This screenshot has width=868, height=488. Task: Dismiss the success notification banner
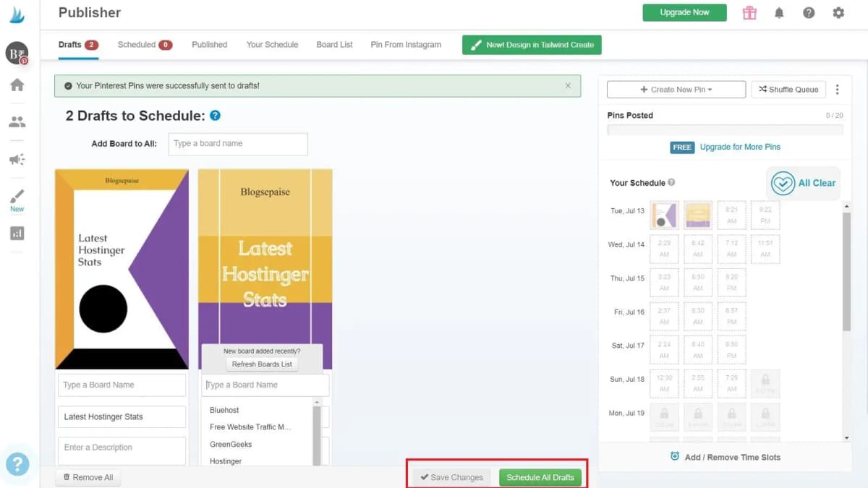[x=568, y=85]
